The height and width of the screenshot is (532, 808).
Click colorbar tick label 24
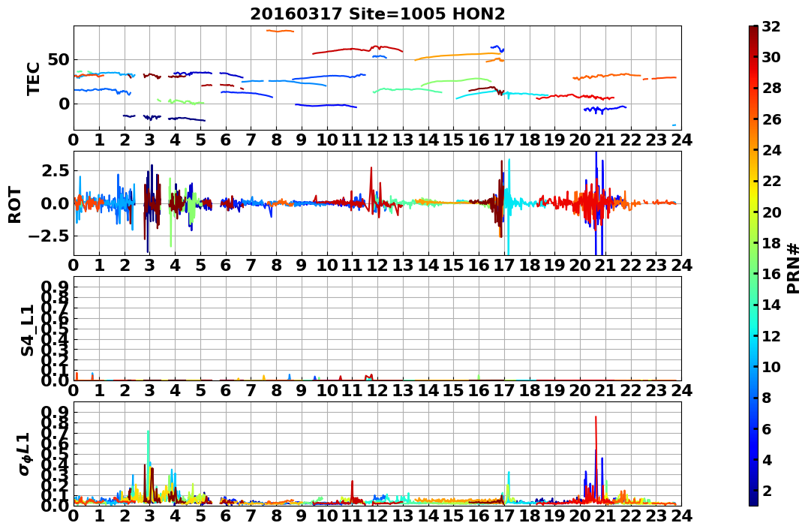pos(771,150)
